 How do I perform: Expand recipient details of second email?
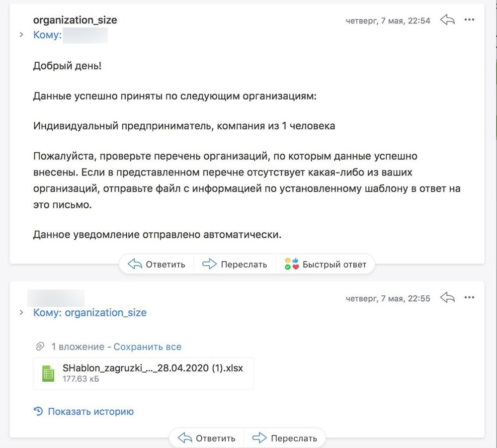tap(21, 313)
